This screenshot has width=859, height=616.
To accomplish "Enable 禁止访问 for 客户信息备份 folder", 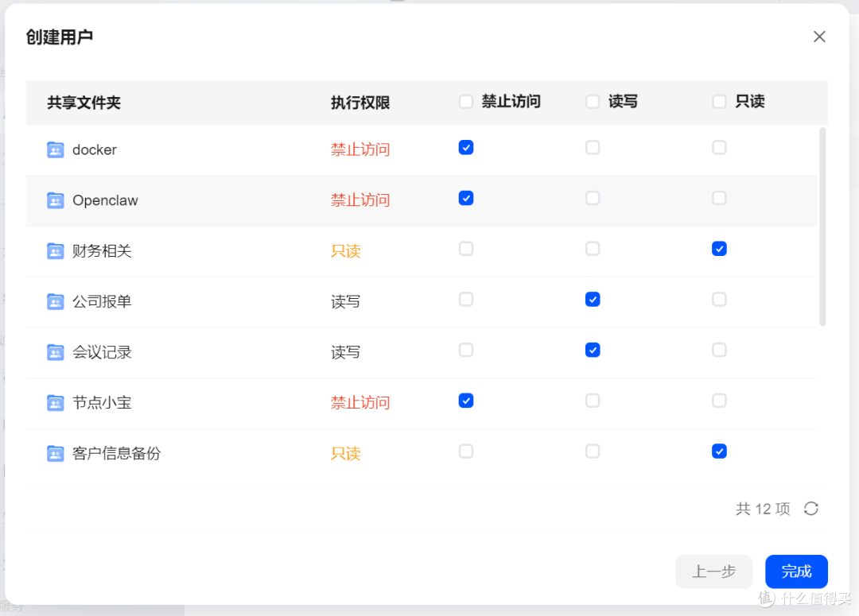I will (466, 451).
